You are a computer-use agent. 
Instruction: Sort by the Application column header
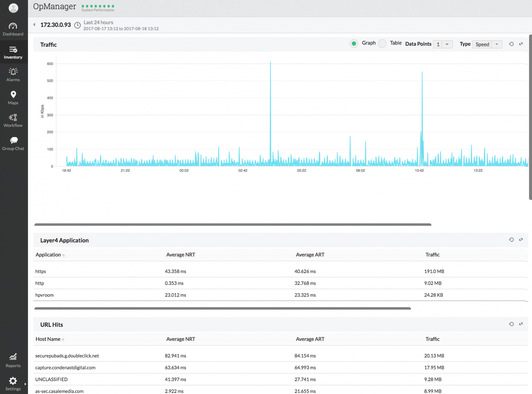point(48,255)
